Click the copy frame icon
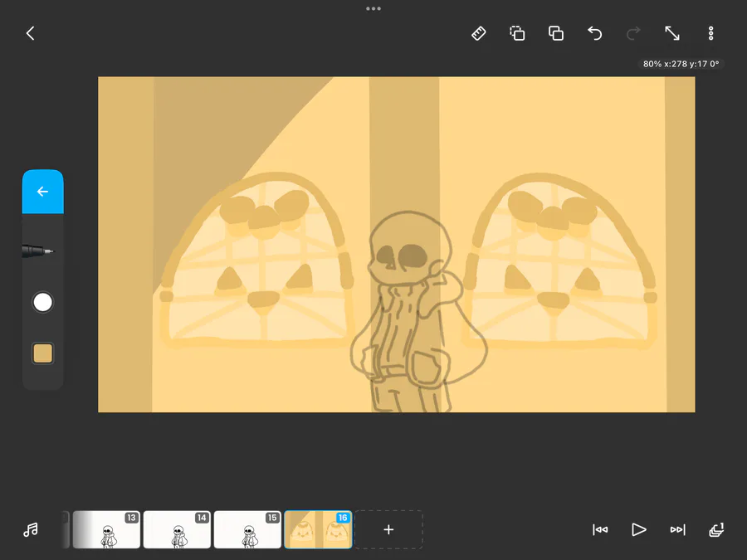747x560 pixels. [517, 33]
